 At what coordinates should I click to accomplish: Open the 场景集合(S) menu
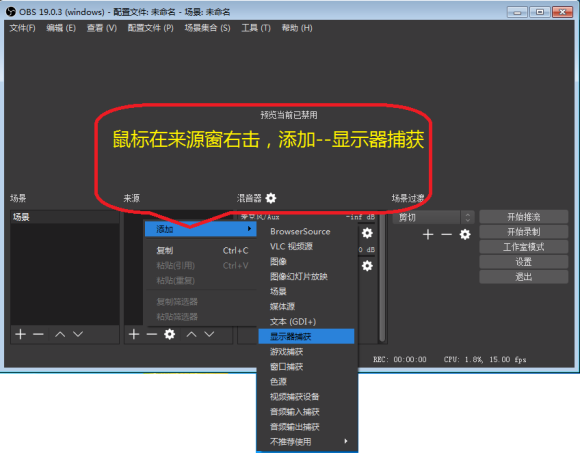click(208, 28)
